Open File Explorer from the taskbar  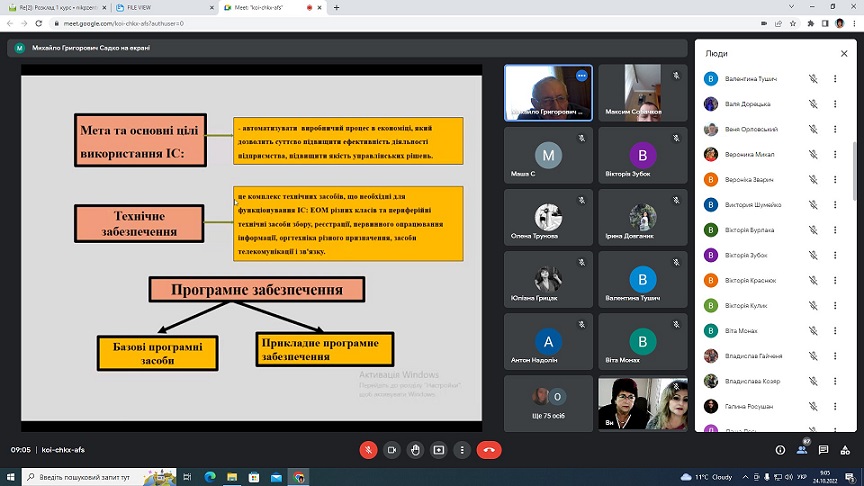click(232, 477)
